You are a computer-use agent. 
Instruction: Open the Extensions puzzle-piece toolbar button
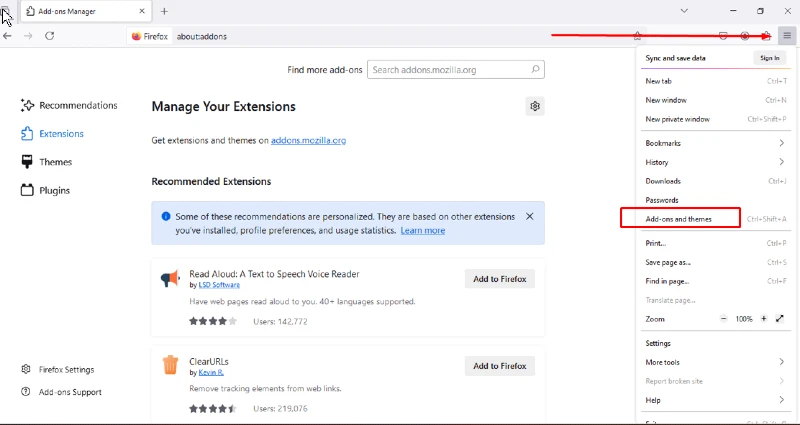click(x=766, y=36)
